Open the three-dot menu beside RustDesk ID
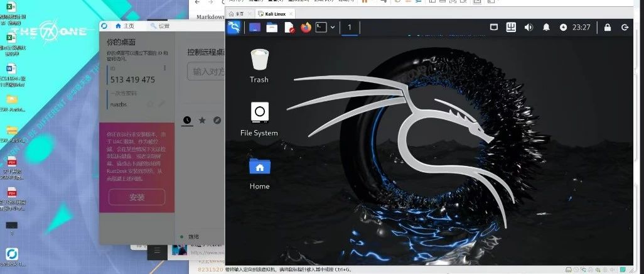Viewport: 644px width, 274px height. pyautogui.click(x=165, y=68)
